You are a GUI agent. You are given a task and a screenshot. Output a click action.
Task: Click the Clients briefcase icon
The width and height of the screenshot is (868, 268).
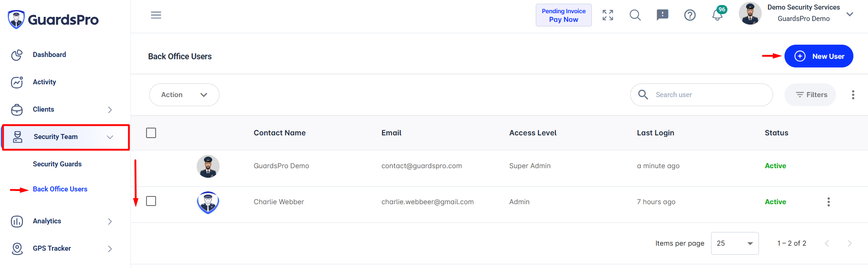17,110
